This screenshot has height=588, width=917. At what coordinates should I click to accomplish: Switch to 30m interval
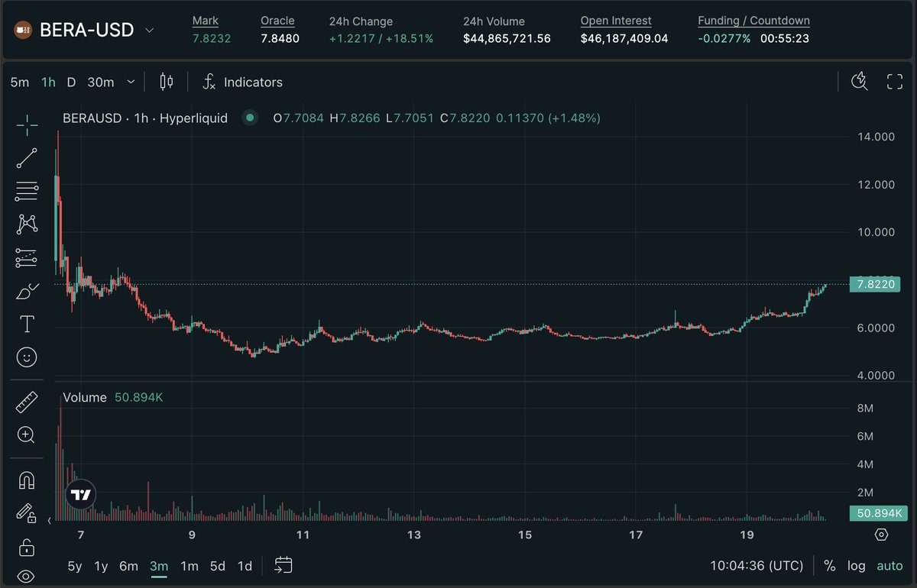pyautogui.click(x=101, y=82)
